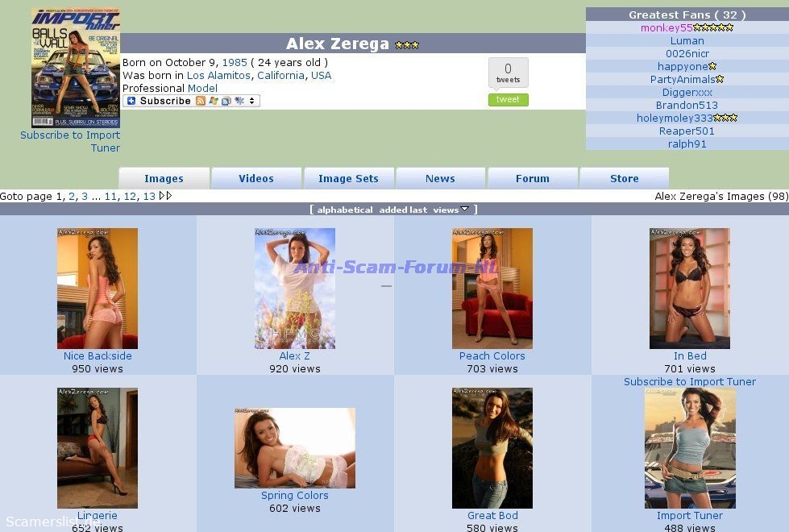Click the star rating beside Alex Zerega

pyautogui.click(x=406, y=45)
